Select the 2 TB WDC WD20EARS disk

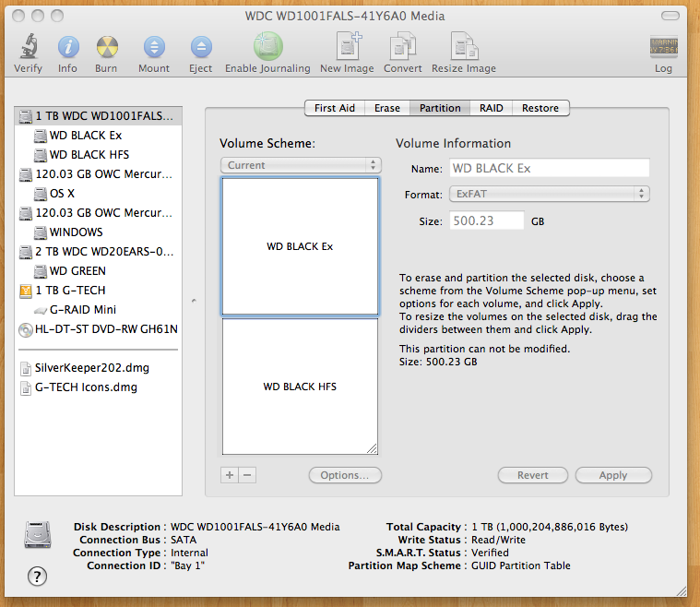click(98, 252)
